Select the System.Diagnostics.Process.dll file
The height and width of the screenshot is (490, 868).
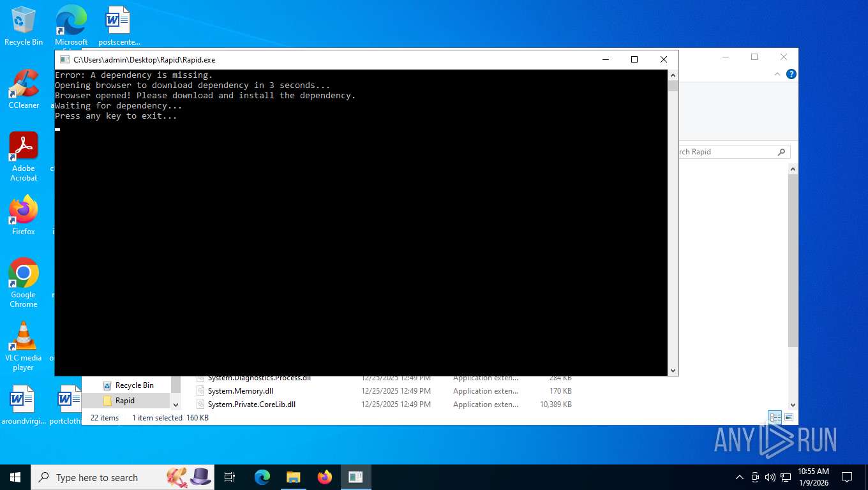coord(259,378)
